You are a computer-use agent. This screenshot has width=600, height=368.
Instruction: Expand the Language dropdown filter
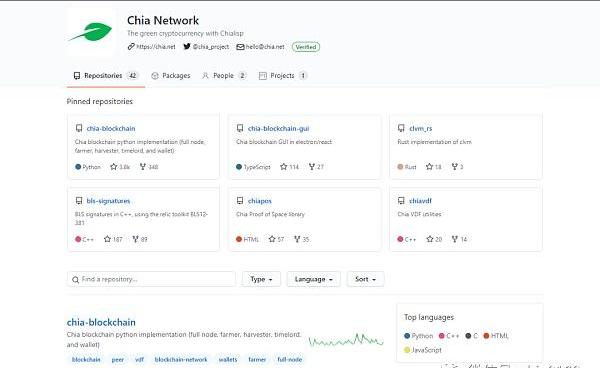(x=313, y=279)
